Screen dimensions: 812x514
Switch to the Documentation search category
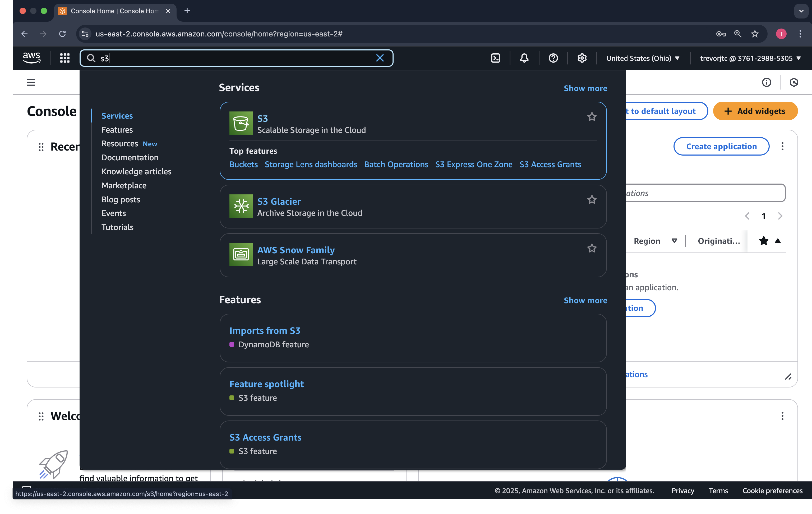[130, 157]
